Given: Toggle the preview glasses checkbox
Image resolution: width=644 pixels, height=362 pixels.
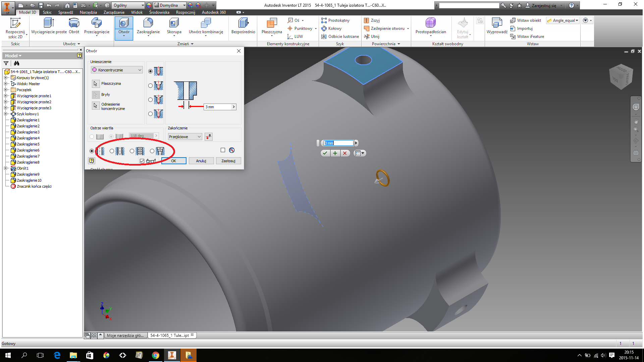Looking at the screenshot, I should [142, 161].
